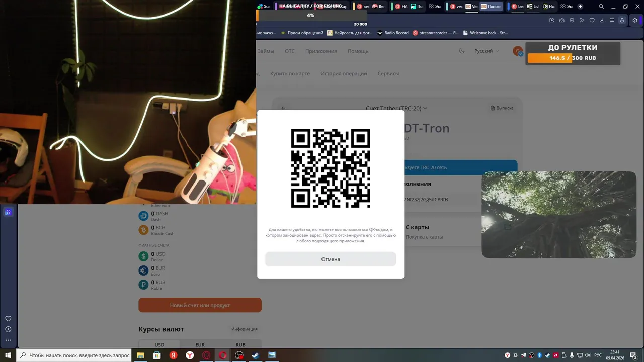Open File Explorer from taskbar
Viewport: 644px width, 362px height.
(140, 355)
